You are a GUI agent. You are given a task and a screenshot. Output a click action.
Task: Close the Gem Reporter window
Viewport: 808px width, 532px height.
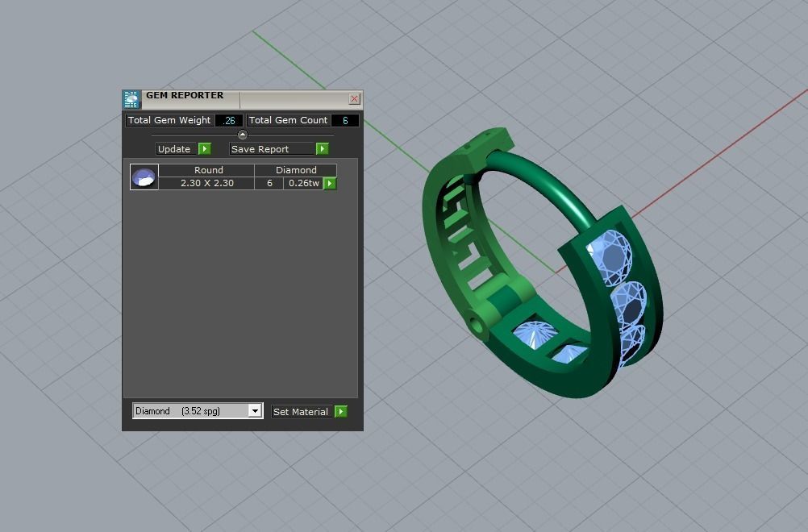click(x=354, y=99)
